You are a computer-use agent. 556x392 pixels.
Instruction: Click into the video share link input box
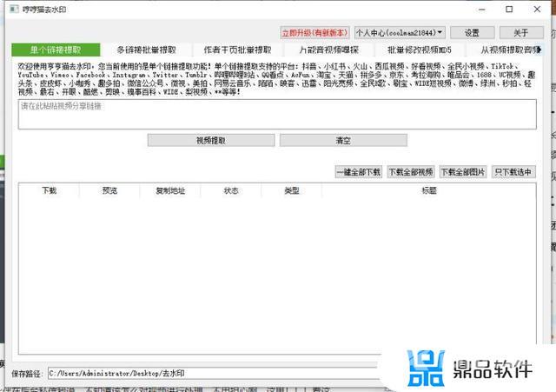pyautogui.click(x=277, y=114)
